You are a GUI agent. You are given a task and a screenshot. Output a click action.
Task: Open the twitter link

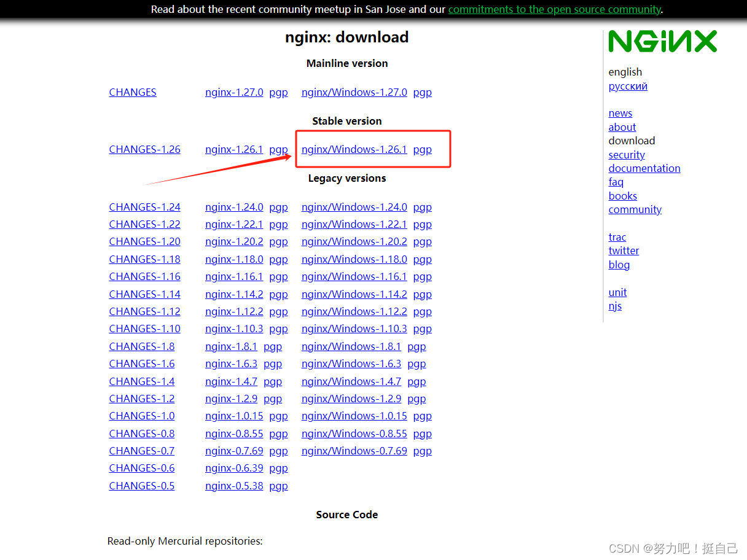624,251
